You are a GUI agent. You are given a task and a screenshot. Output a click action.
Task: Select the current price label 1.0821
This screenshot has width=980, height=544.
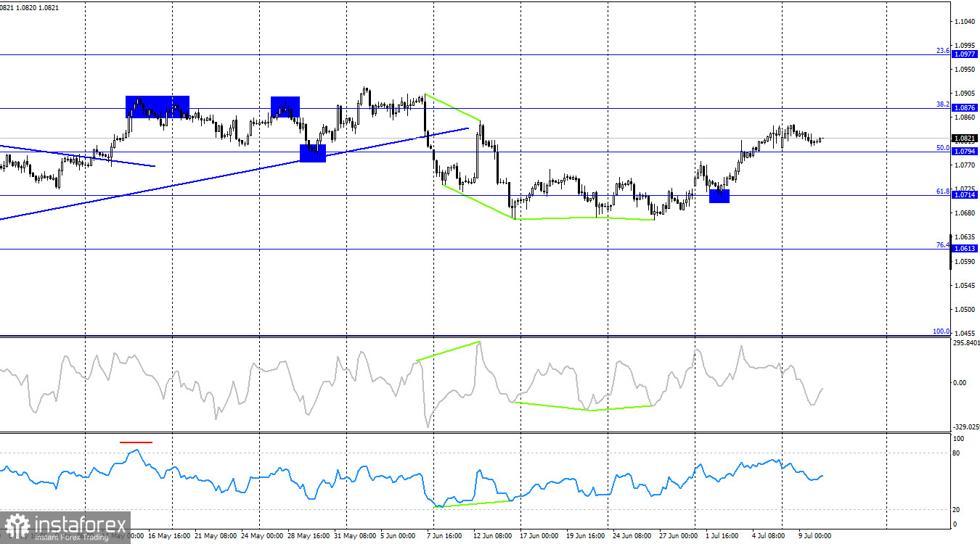[965, 138]
